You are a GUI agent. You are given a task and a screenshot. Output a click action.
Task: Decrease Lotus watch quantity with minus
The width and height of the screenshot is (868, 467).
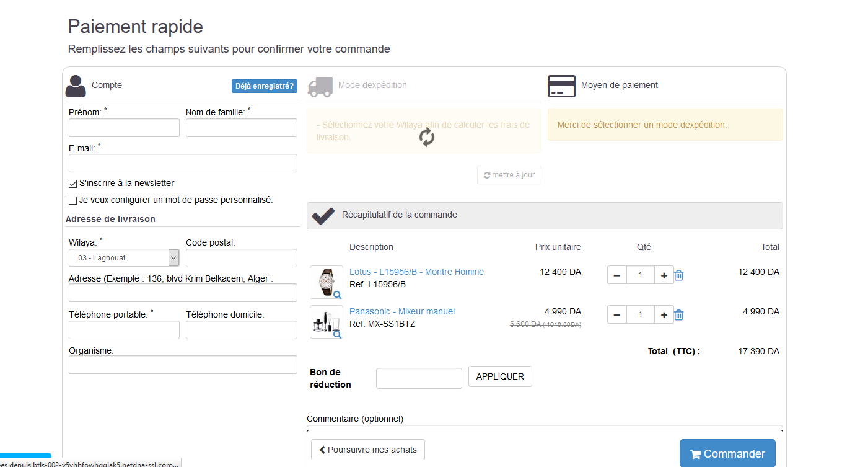616,275
